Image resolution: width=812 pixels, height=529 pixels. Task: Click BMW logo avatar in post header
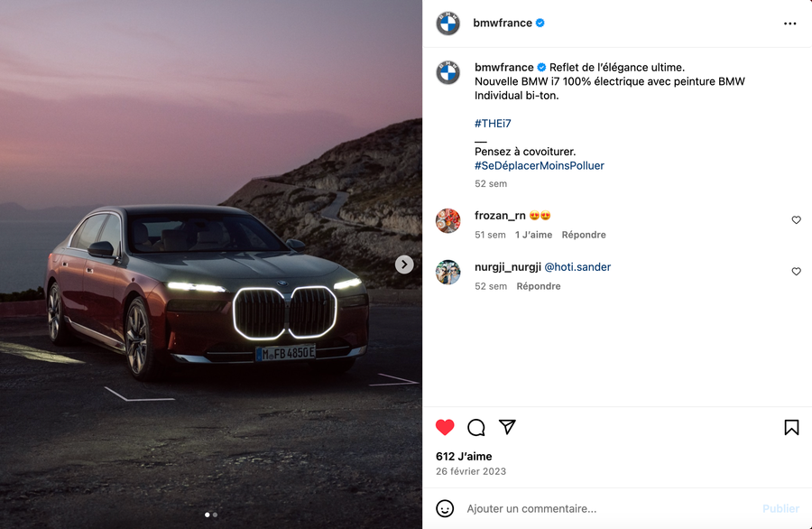pos(448,23)
